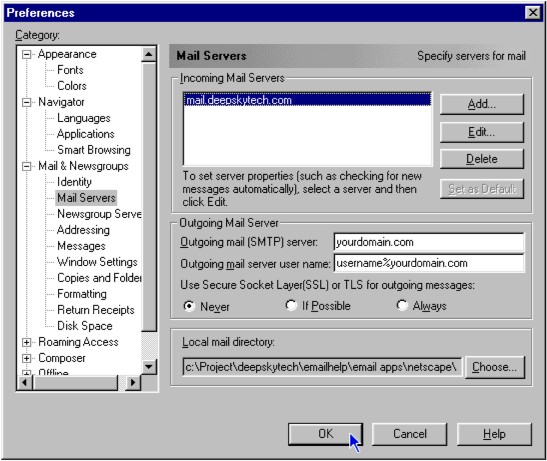Open the Identity preferences page
The width and height of the screenshot is (547, 461).
(74, 182)
